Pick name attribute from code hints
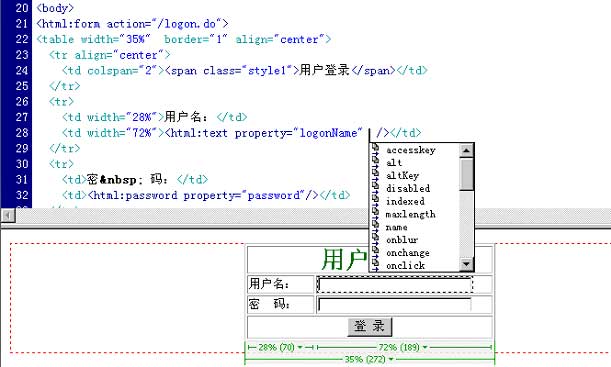Screen dimensions: 611x367 click(x=397, y=227)
